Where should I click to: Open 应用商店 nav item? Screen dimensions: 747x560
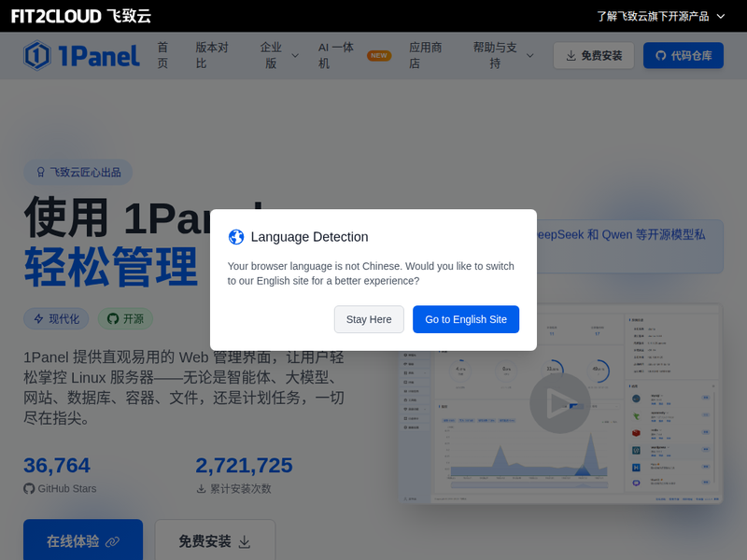(x=426, y=55)
